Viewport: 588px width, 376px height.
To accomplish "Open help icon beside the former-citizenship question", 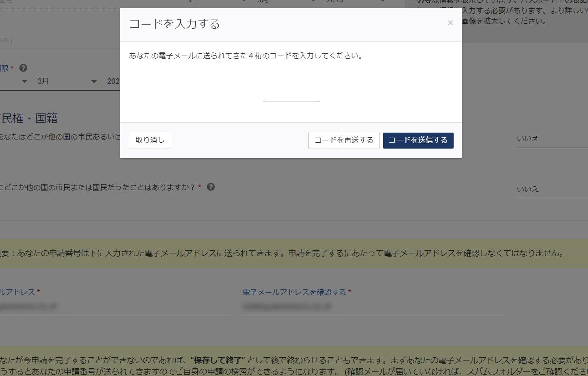I will point(211,187).
